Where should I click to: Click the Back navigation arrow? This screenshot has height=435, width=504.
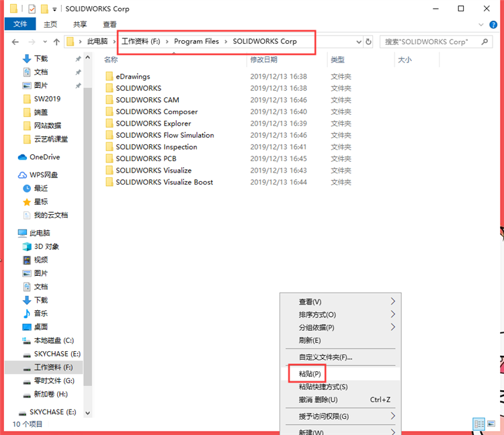tap(15, 42)
